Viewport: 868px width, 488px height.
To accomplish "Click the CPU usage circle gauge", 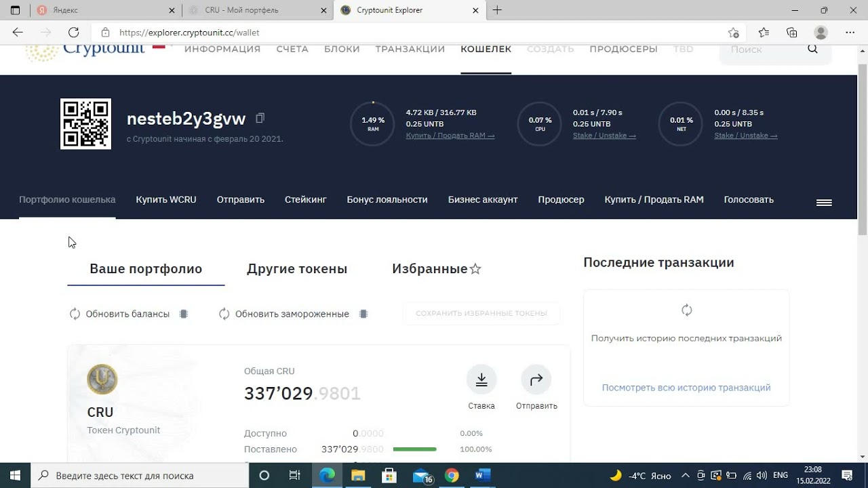I will point(540,124).
